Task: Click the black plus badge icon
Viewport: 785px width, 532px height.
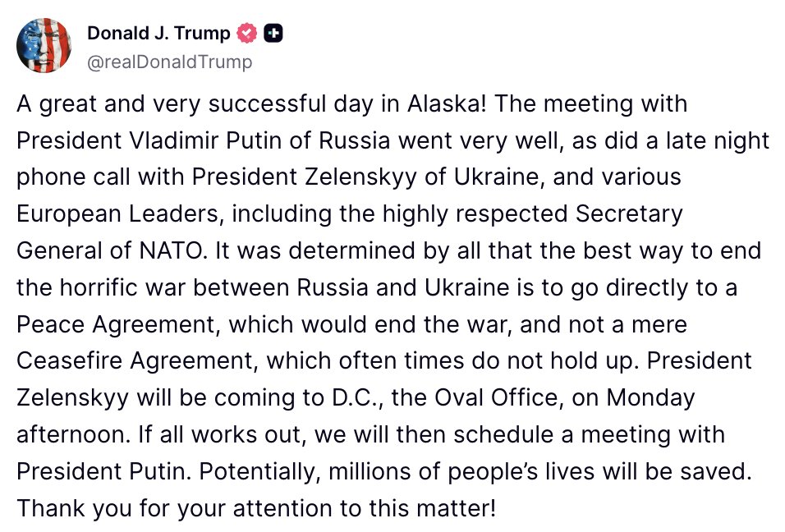Action: pyautogui.click(x=273, y=34)
